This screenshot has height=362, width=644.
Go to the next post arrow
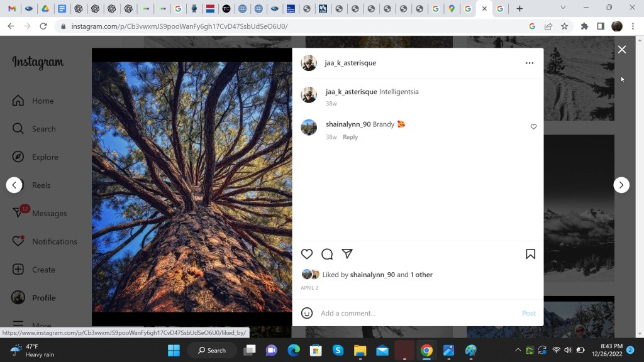(621, 185)
